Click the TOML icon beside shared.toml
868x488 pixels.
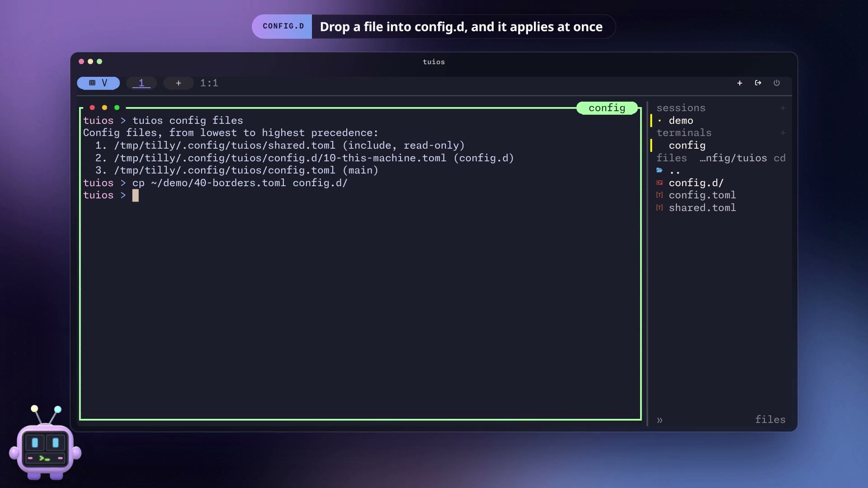point(660,208)
